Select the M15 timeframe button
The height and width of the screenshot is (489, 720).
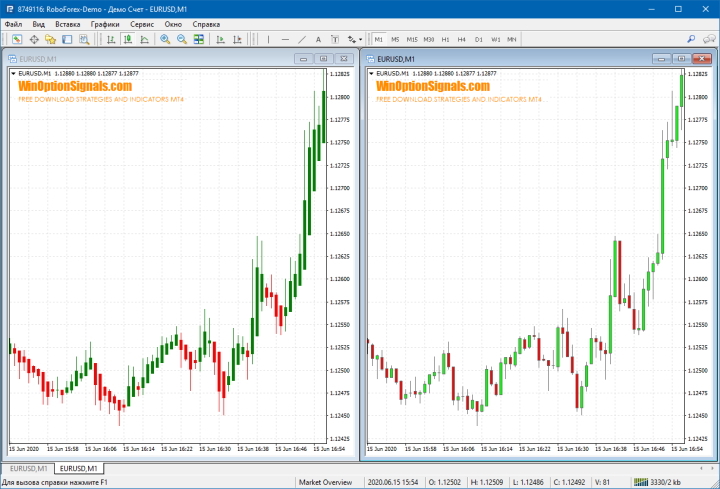point(412,39)
